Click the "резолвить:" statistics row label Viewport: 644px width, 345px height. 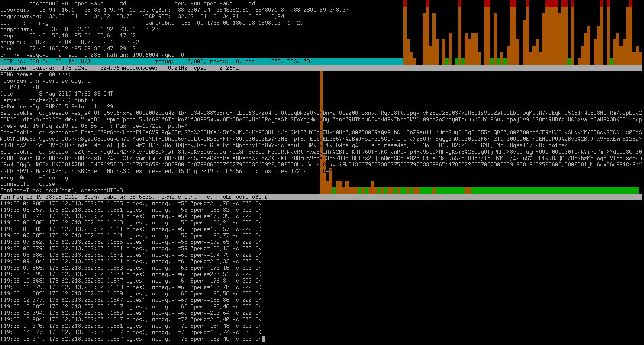(17, 10)
